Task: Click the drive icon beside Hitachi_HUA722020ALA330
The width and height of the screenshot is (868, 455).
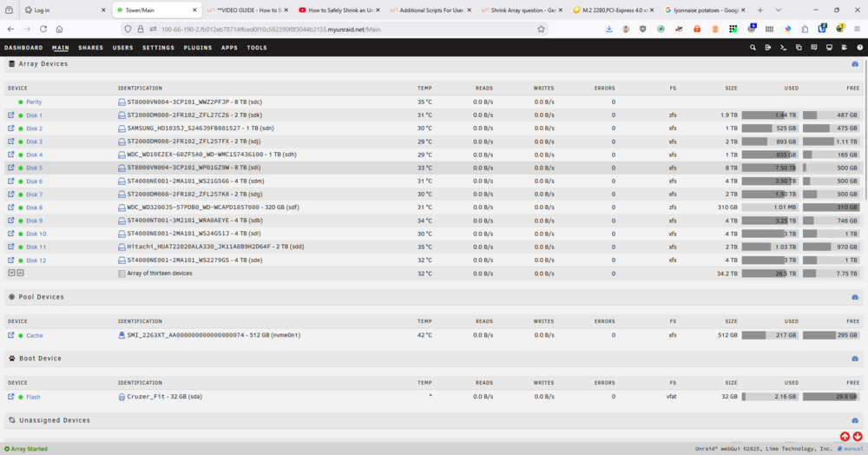Action: tap(122, 247)
